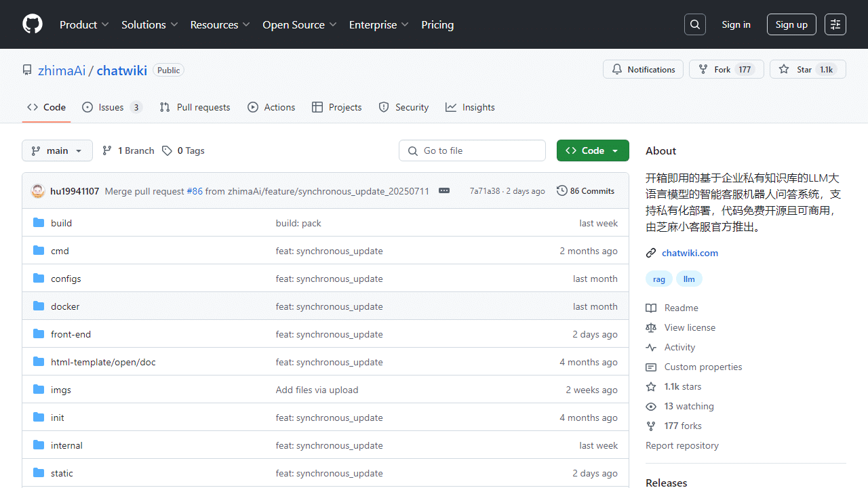Expand the Resources menu
The image size is (868, 488).
[x=220, y=24]
